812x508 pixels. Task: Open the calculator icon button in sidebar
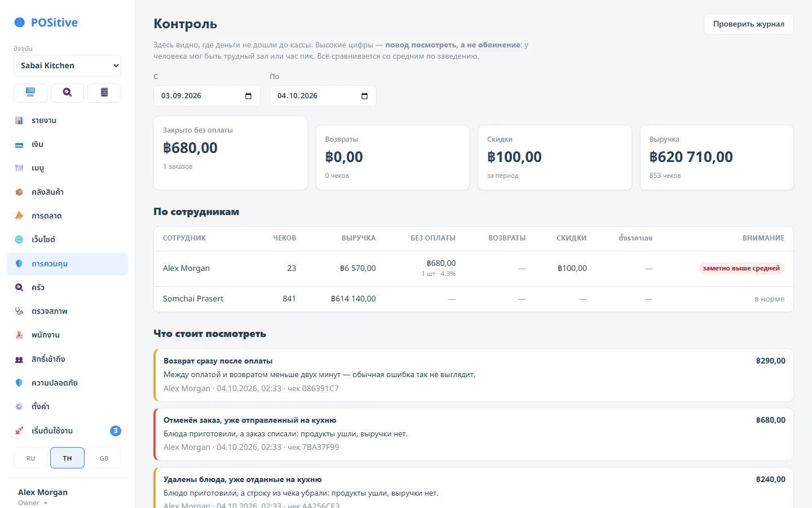pyautogui.click(x=104, y=93)
